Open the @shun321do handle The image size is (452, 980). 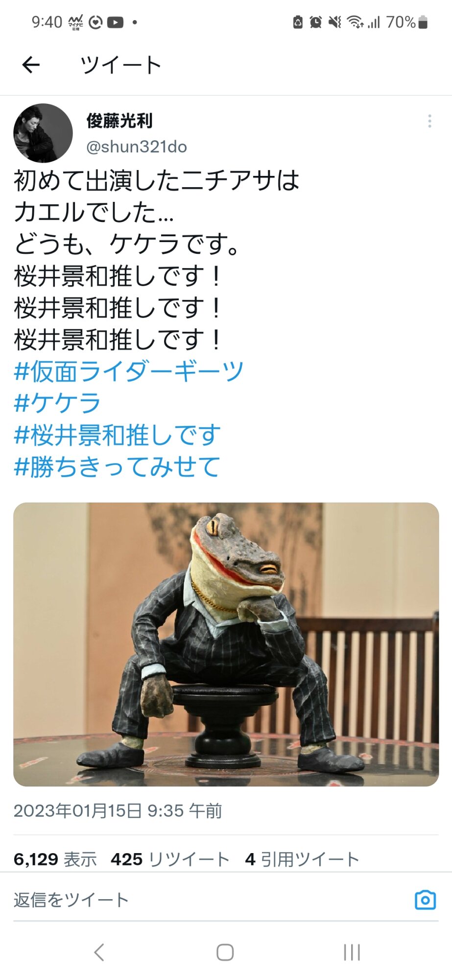coord(137,147)
